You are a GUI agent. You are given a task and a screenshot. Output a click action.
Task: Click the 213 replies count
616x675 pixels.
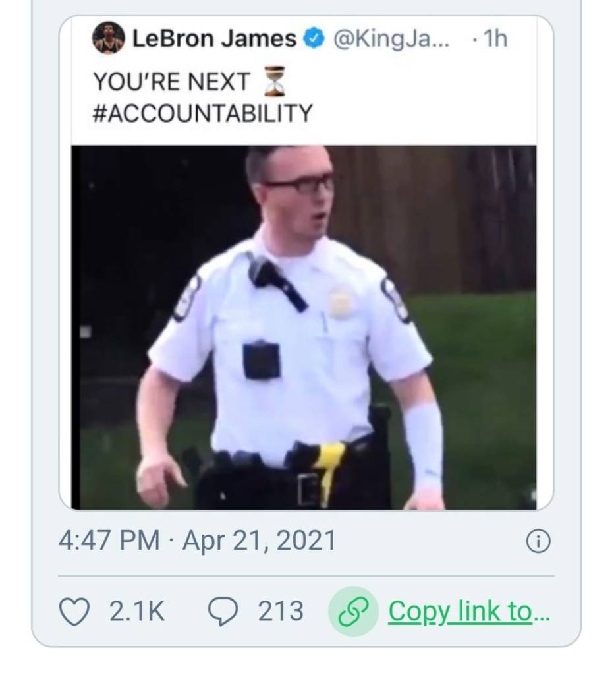(x=281, y=611)
